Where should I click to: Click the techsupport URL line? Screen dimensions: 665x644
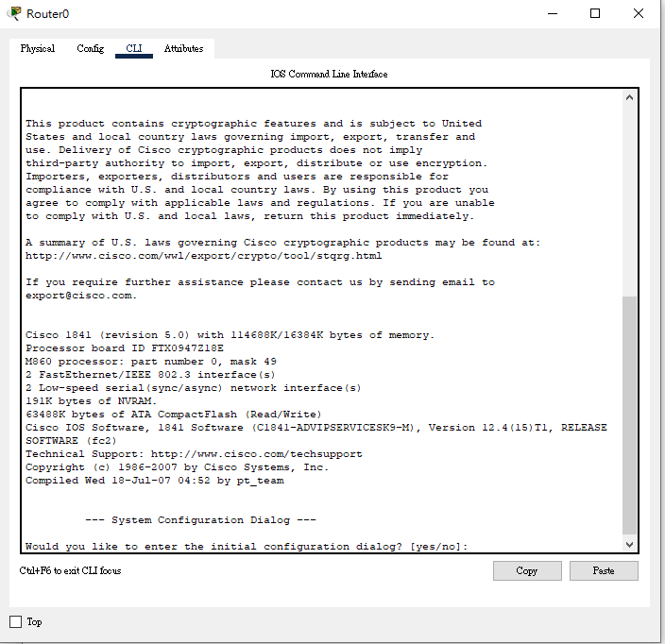click(194, 454)
